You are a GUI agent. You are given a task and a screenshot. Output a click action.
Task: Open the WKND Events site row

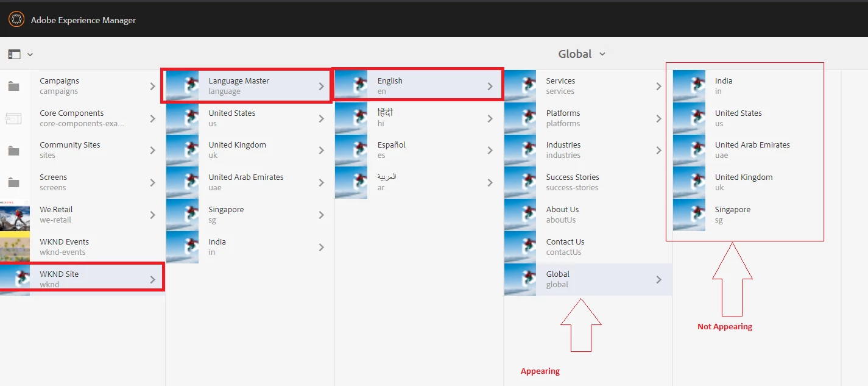(x=82, y=247)
